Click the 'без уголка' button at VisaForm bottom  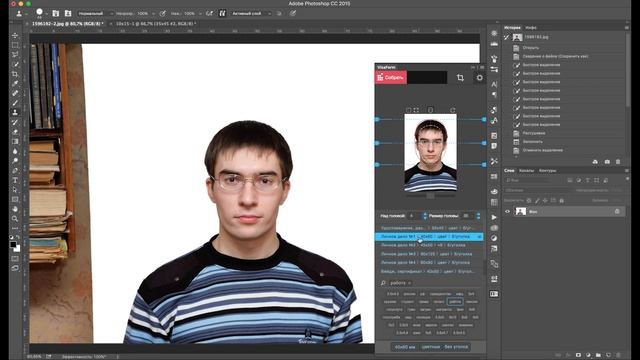click(x=456, y=347)
